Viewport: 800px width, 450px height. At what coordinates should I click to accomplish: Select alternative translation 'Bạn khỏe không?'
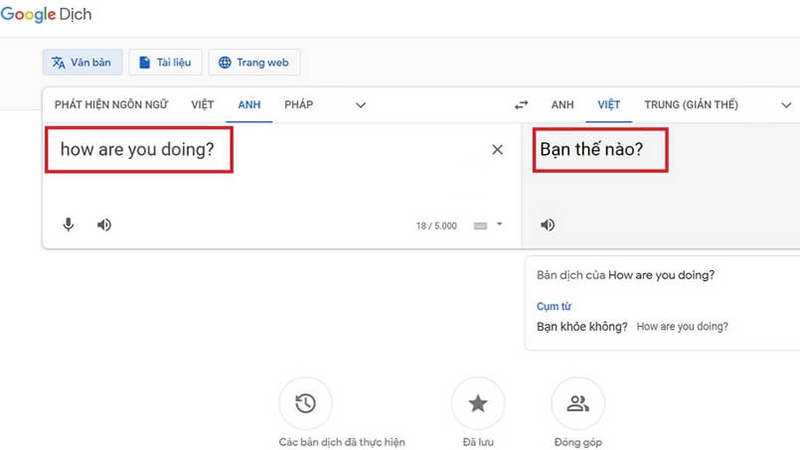click(x=582, y=327)
